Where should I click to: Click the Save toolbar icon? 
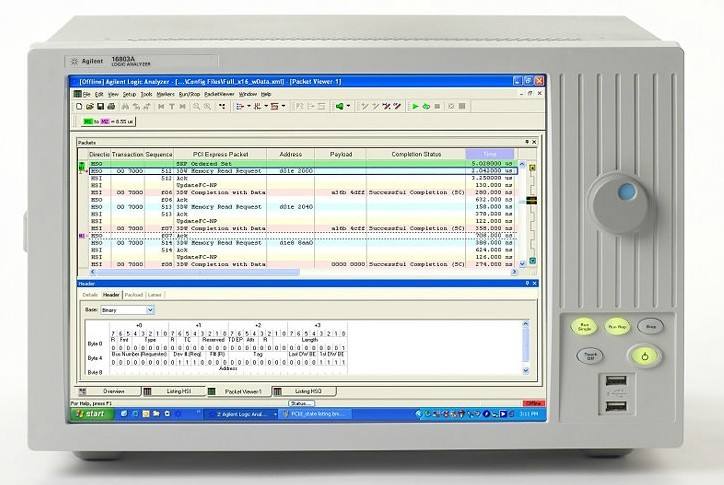tap(96, 105)
